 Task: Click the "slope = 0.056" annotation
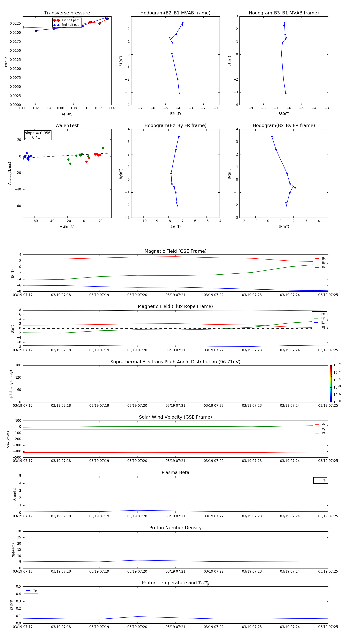click(37, 133)
